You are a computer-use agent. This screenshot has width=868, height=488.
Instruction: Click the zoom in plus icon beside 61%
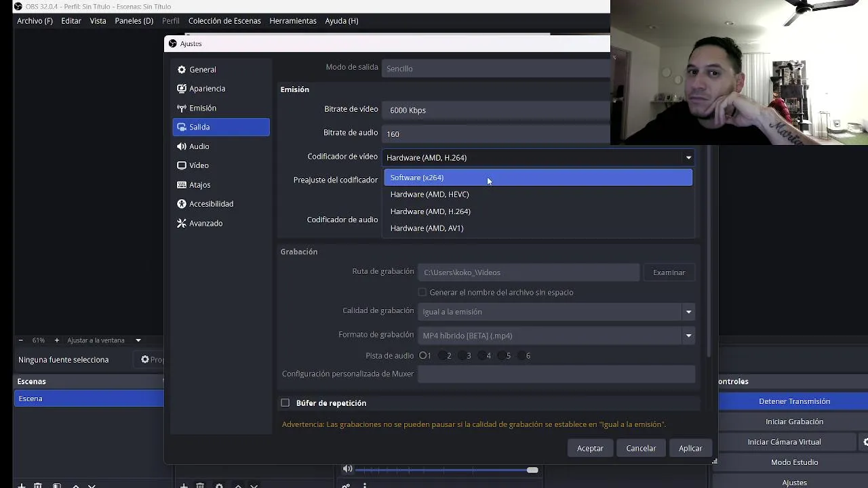[x=57, y=340]
